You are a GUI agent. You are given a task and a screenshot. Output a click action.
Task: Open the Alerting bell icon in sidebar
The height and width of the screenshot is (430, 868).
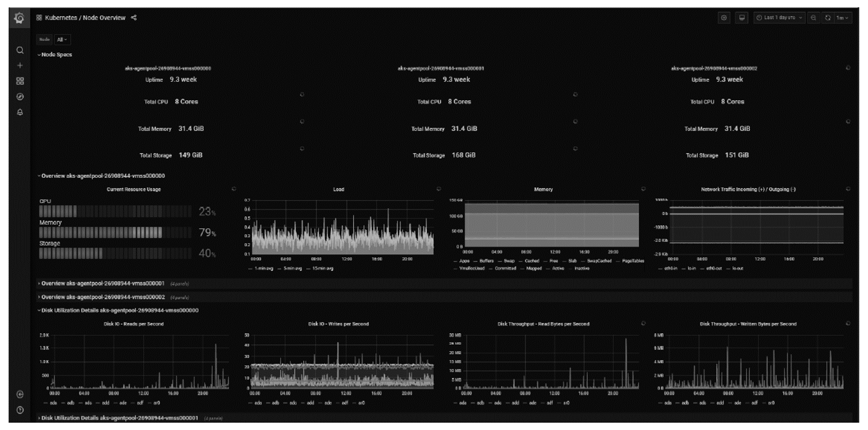click(x=20, y=113)
